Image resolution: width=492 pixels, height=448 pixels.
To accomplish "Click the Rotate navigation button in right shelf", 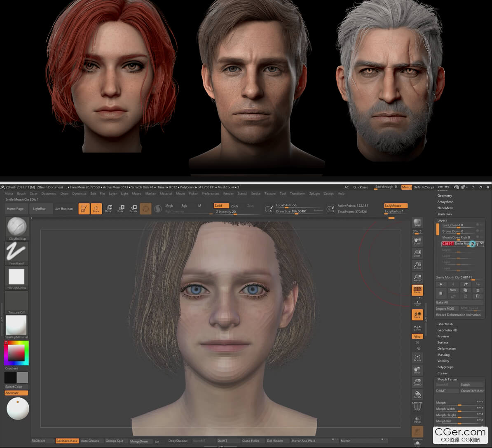I will 417,395.
